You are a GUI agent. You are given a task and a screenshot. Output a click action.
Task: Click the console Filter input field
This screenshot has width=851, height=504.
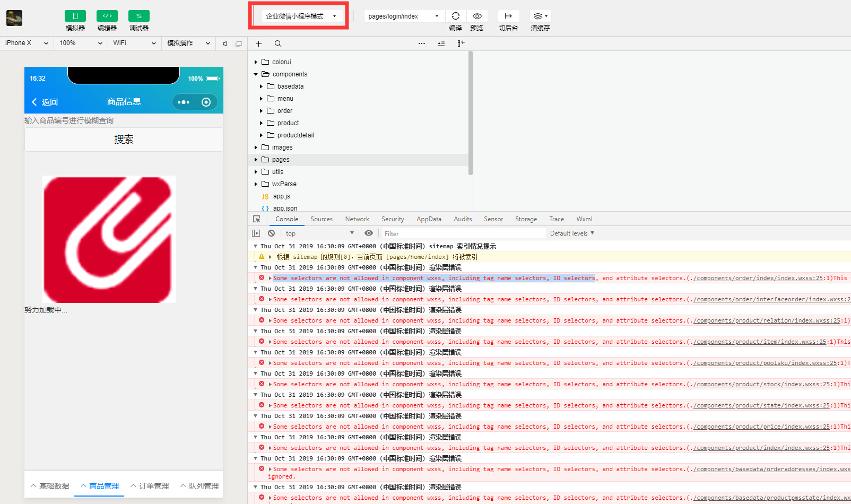coord(464,233)
